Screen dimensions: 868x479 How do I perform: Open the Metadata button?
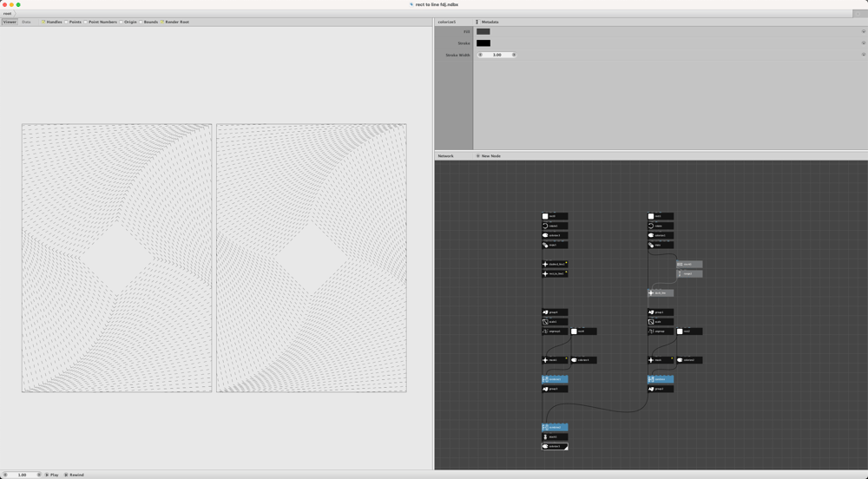487,22
